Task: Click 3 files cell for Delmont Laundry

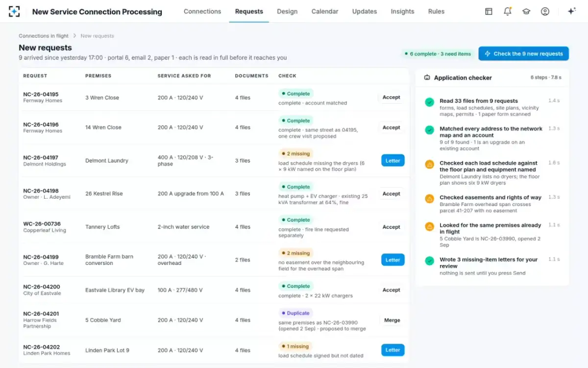Action: [x=243, y=160]
